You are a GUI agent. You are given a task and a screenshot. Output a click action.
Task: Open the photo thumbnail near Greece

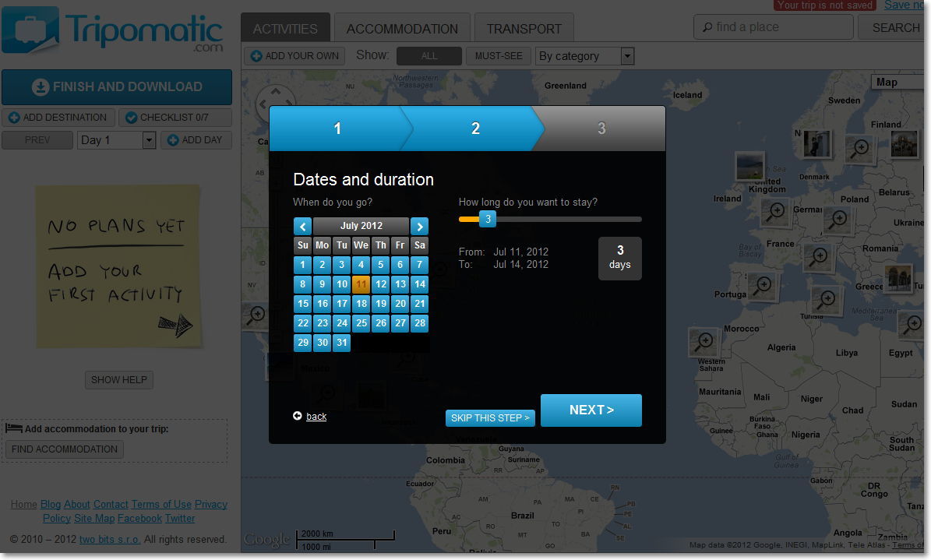[897, 278]
